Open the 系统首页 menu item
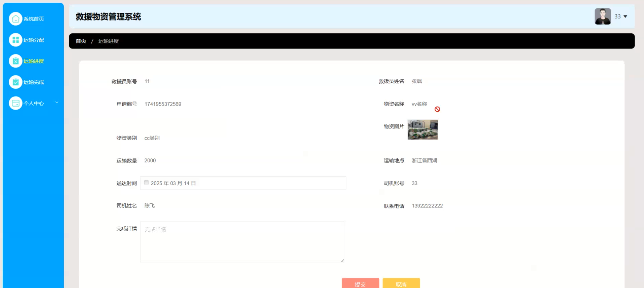This screenshot has height=288, width=644. click(33, 19)
